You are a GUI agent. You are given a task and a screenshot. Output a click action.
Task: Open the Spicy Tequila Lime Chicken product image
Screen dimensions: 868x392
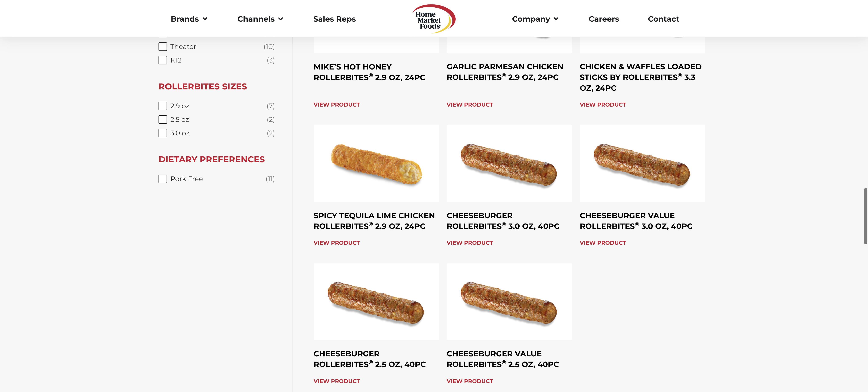[x=376, y=164]
